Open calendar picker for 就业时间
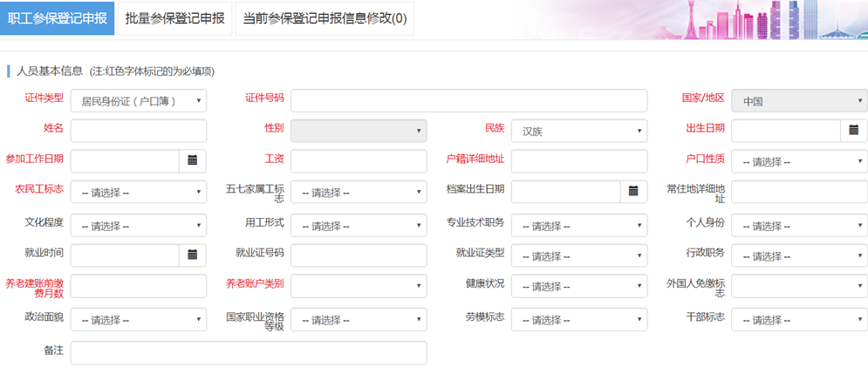 pyautogui.click(x=193, y=255)
